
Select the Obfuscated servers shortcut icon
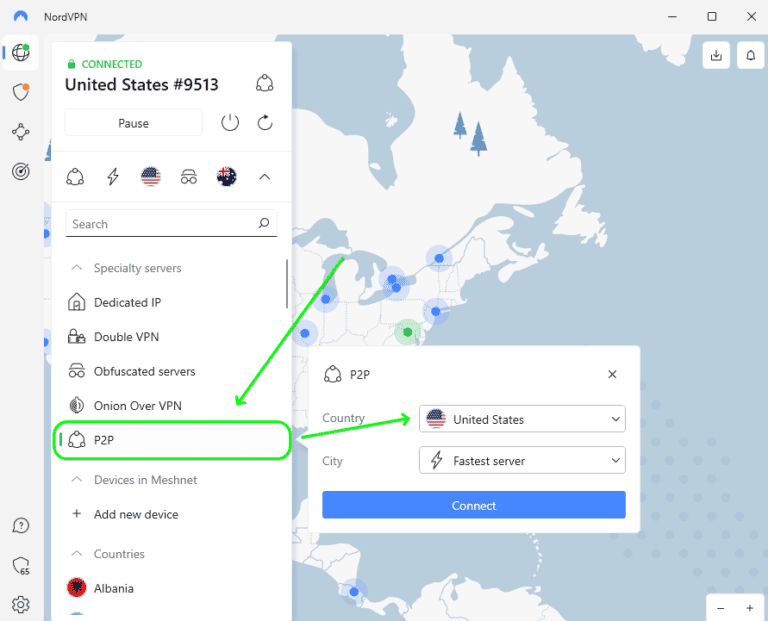click(189, 177)
